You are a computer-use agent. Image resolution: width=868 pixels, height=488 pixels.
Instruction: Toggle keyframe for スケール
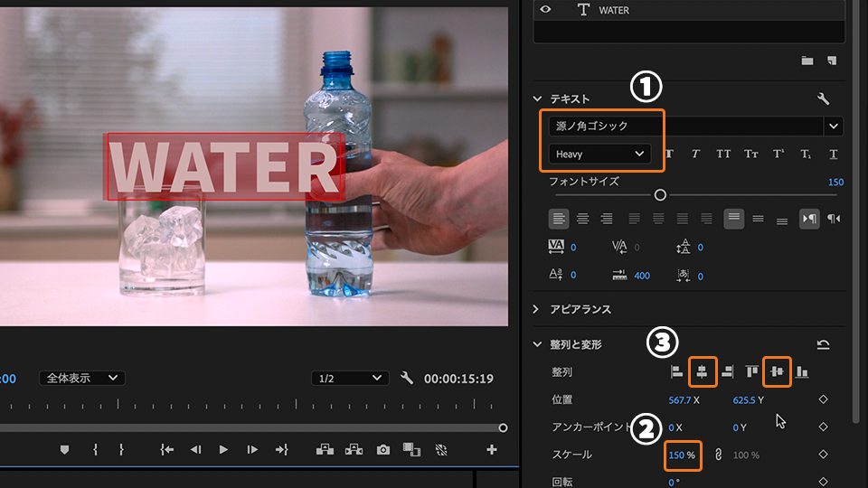click(823, 454)
